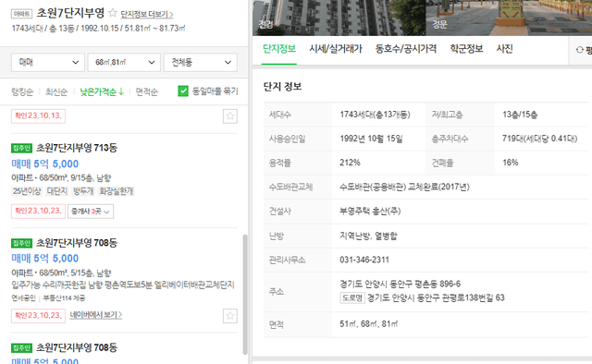This screenshot has width=592, height=364.
Task: Click the 719대(세대당 0.41대) parking value
Action: pyautogui.click(x=539, y=139)
